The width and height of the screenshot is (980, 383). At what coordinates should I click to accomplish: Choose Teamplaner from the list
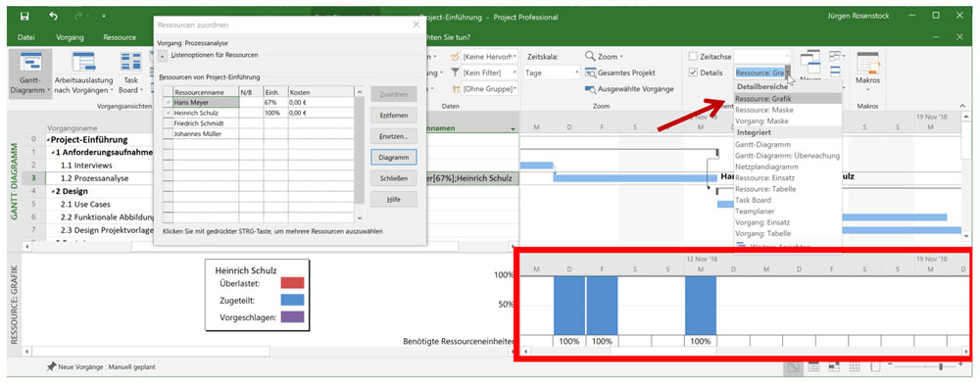(x=788, y=212)
